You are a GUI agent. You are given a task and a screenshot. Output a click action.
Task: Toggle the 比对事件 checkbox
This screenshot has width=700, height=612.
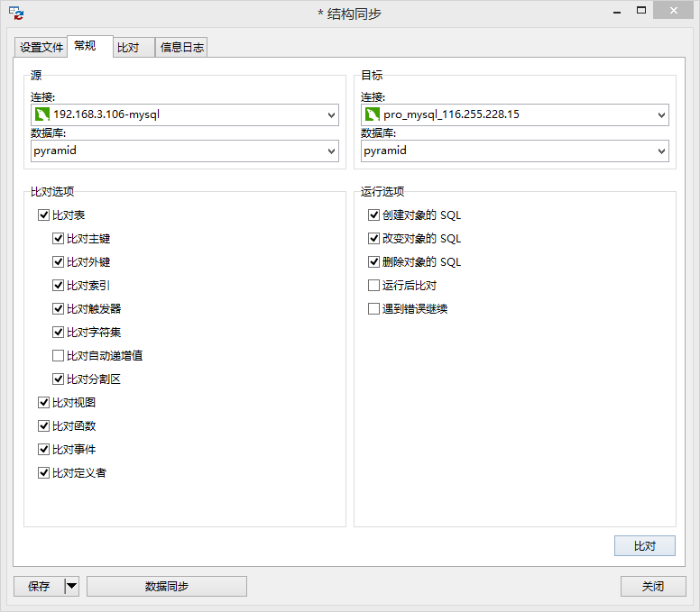click(x=43, y=449)
